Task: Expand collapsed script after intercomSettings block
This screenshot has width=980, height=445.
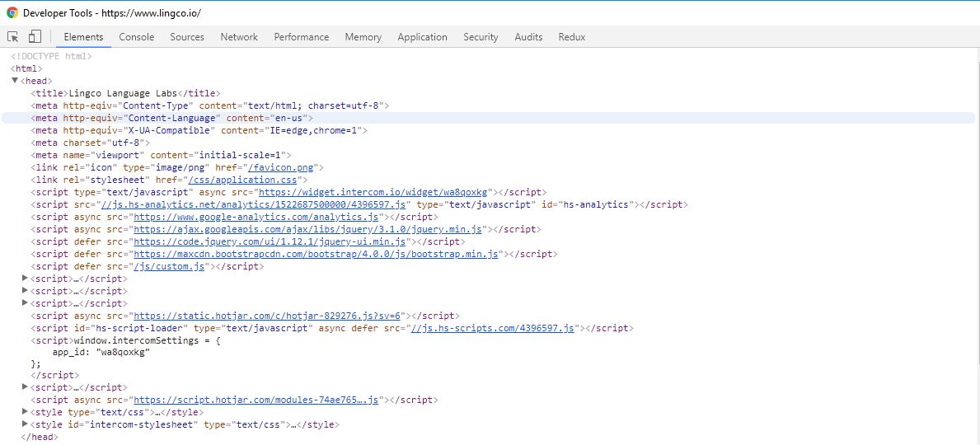Action: [25, 387]
